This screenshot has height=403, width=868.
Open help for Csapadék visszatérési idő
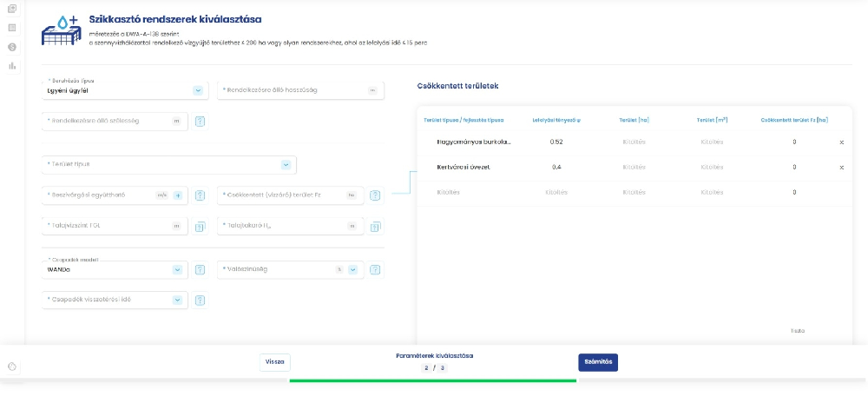pyautogui.click(x=200, y=300)
